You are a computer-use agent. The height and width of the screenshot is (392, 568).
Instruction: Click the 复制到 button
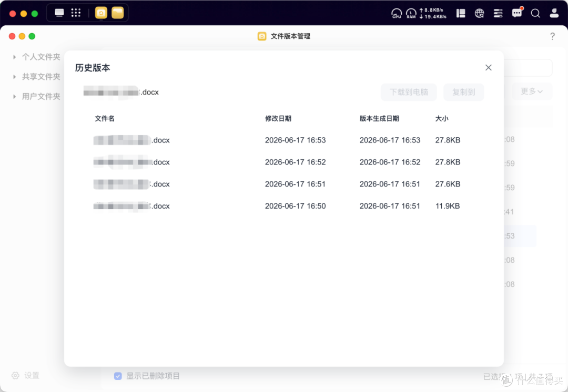click(x=464, y=92)
